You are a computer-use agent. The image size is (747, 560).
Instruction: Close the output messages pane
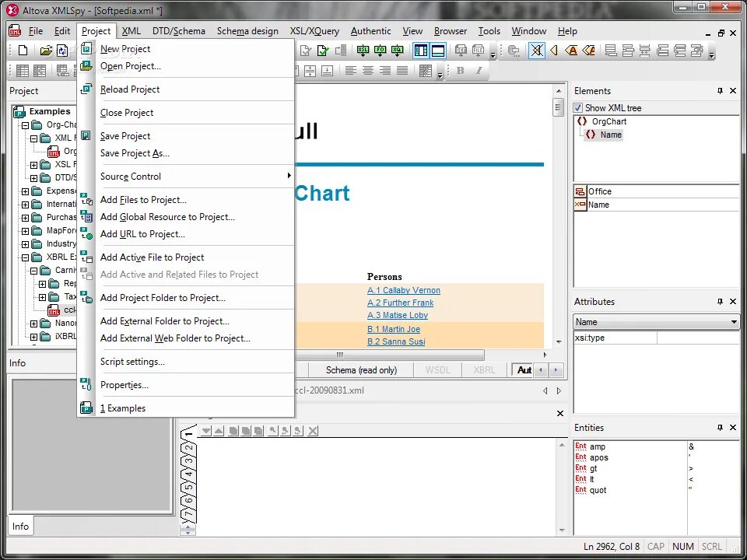pyautogui.click(x=560, y=413)
